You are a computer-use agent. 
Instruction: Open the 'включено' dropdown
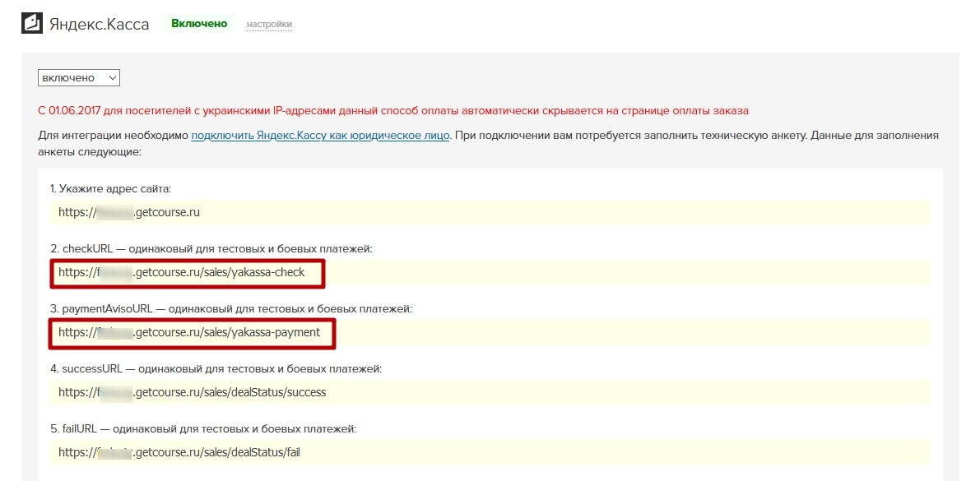79,77
